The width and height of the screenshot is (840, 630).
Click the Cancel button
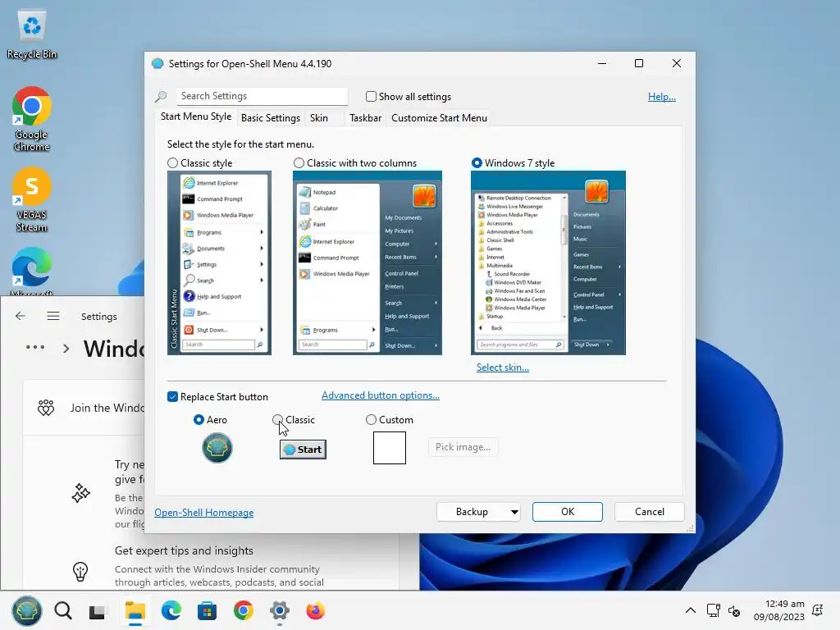(x=650, y=512)
